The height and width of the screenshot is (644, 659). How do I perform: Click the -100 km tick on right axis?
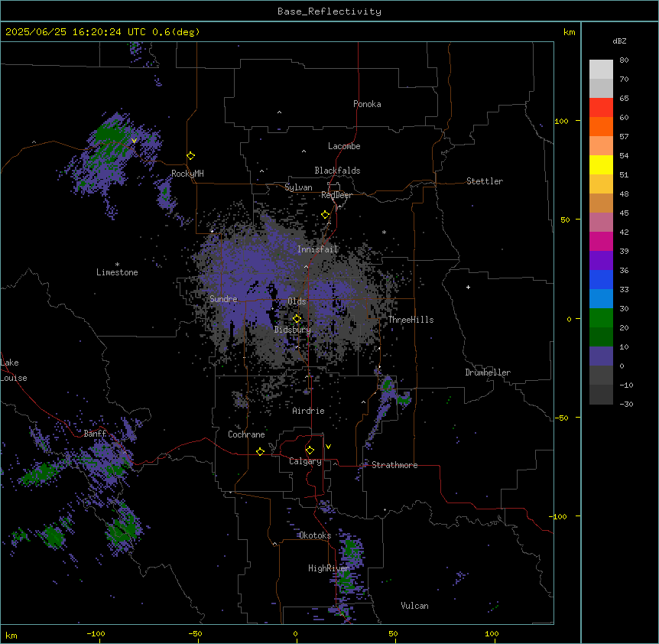[559, 516]
